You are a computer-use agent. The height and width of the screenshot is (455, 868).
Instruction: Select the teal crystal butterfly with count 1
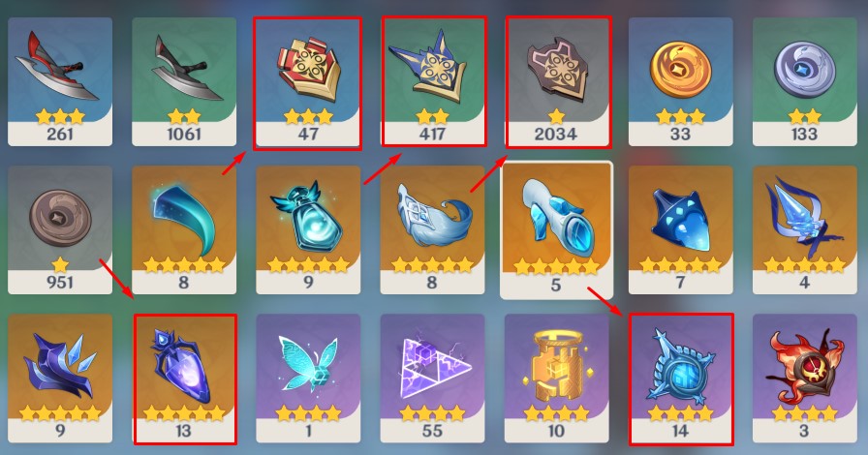[308, 379]
